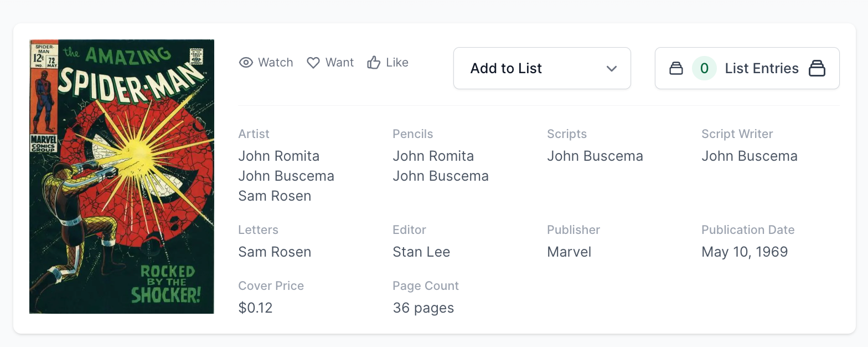This screenshot has height=347, width=868.
Task: Click John Romita under Artist
Action: (x=278, y=156)
